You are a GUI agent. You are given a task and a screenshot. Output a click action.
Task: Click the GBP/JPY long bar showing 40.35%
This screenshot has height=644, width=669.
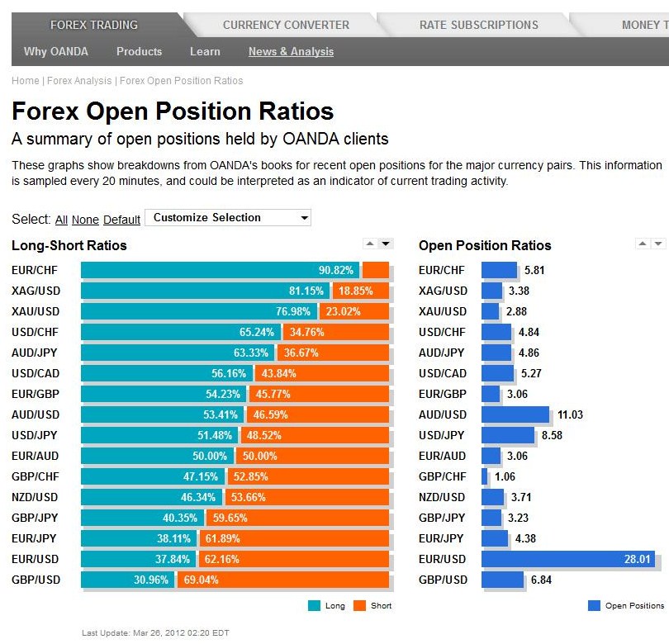142,518
